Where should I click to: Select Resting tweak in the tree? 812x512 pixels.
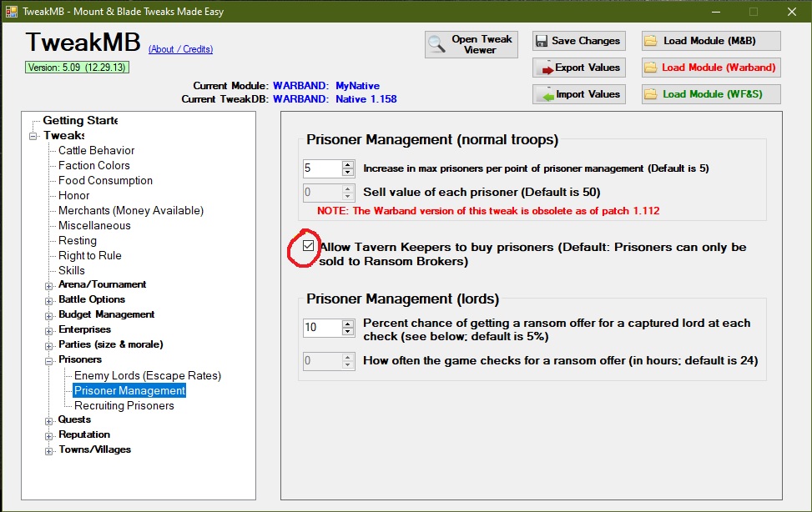78,240
